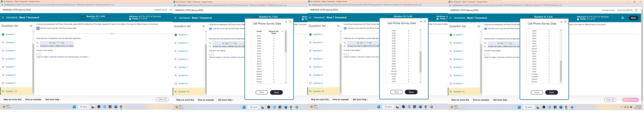Click the divider expand handle in leftmost window

tap(112, 33)
